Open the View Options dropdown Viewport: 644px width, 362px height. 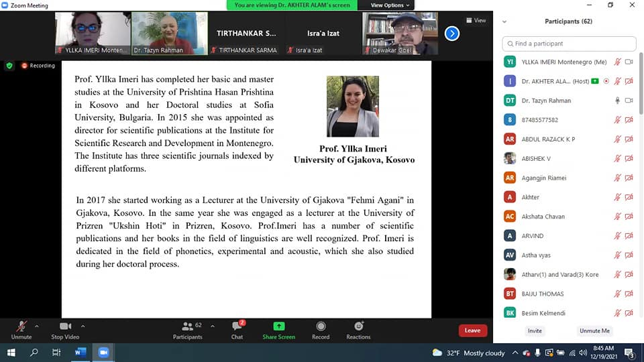(390, 5)
